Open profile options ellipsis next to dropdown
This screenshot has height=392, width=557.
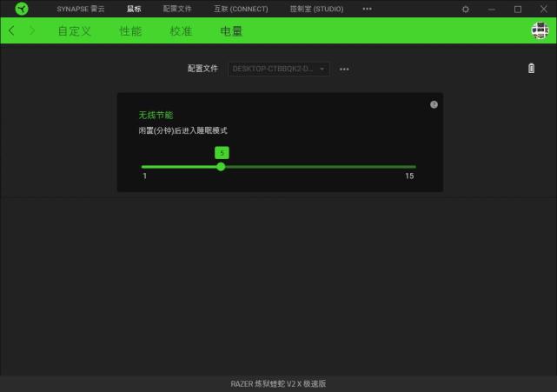[x=344, y=69]
